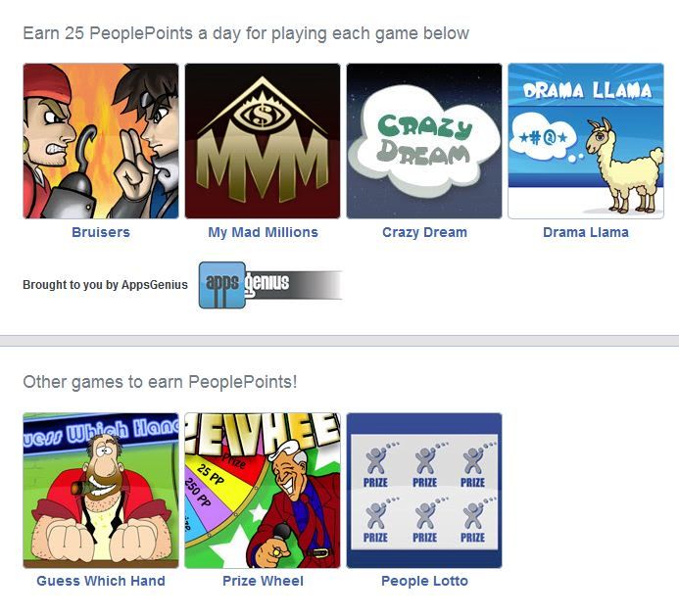Click the Crazy Dream text link
679x616 pixels.
coord(424,232)
